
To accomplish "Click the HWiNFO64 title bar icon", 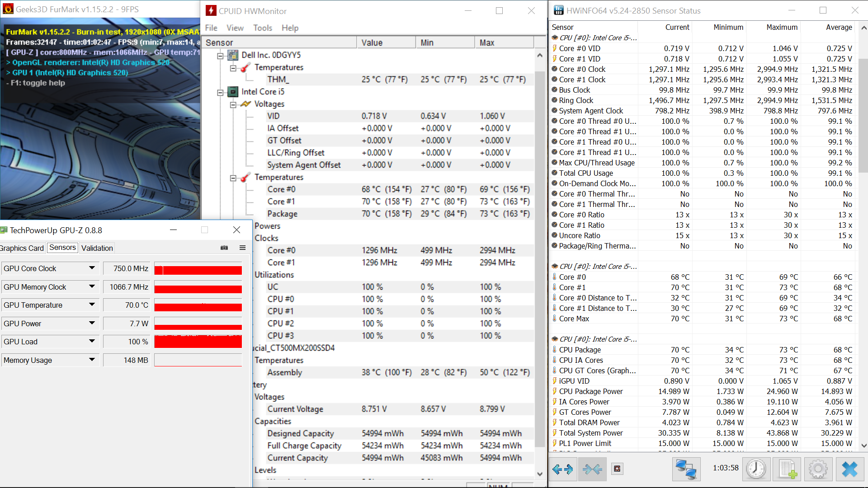I will [x=559, y=10].
